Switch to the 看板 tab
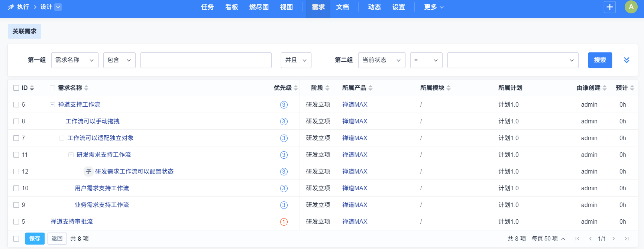644x249 pixels. pyautogui.click(x=231, y=7)
